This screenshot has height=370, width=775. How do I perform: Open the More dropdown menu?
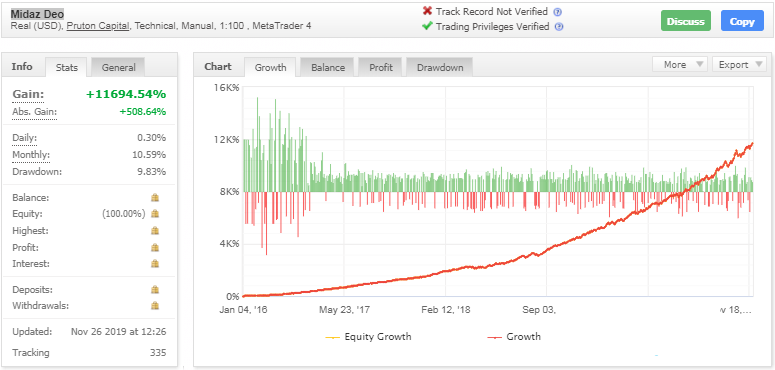pos(680,65)
